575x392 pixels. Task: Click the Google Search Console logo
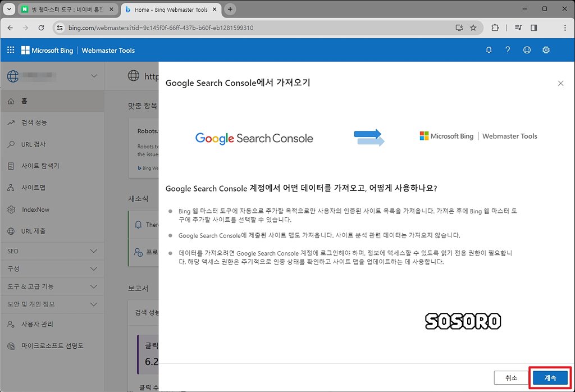click(x=254, y=138)
